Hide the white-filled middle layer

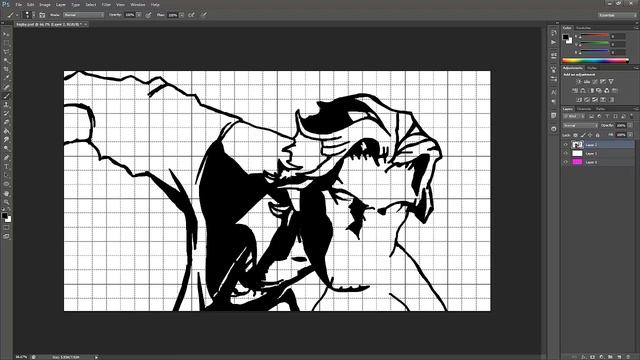pyautogui.click(x=566, y=153)
